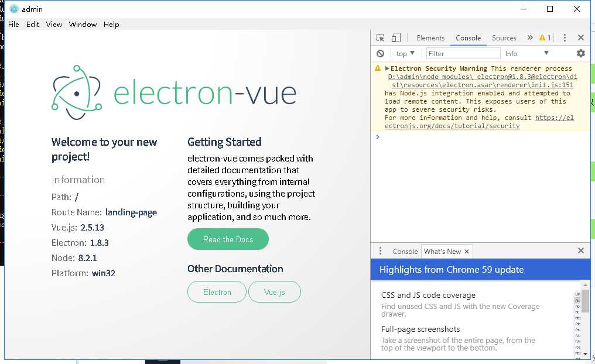Open the Edit menu

coord(33,24)
